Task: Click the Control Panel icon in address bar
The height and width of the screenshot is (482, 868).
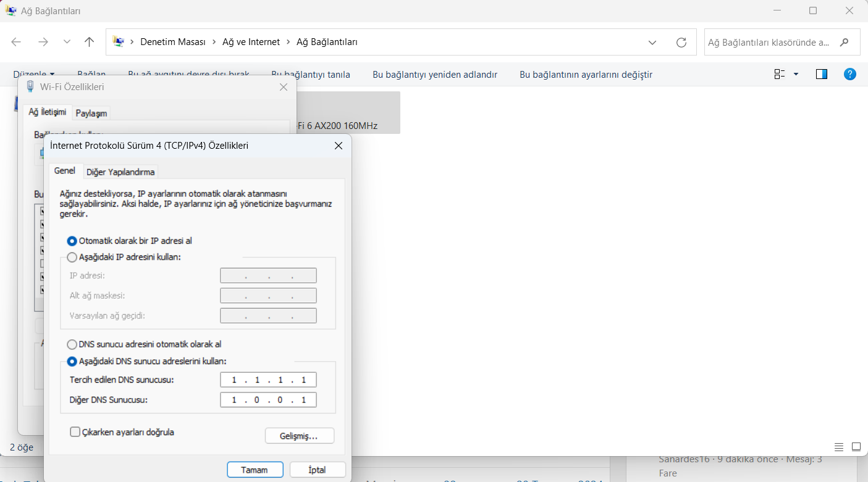Action: [x=118, y=42]
